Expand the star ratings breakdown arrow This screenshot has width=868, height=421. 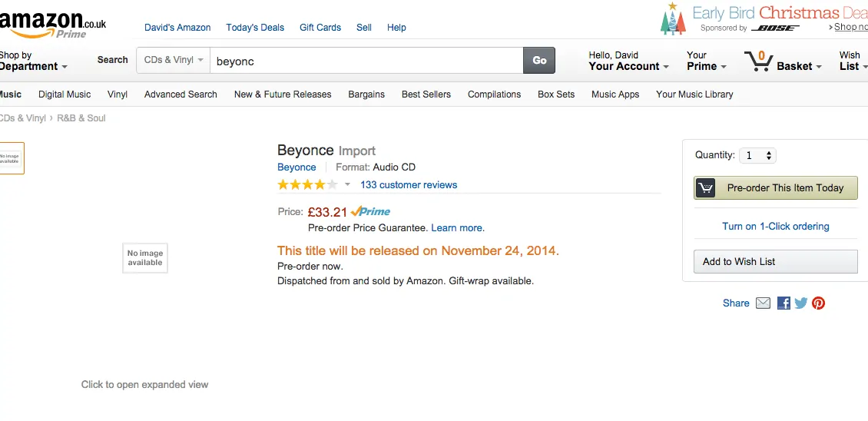347,185
